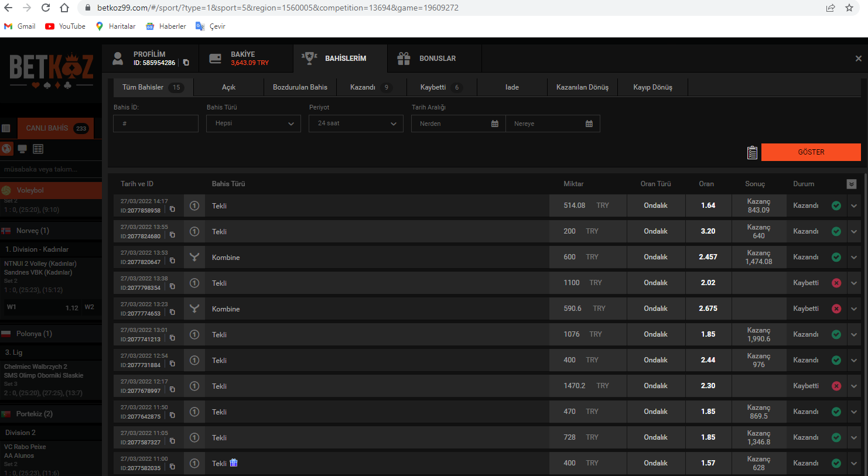Image resolution: width=868 pixels, height=476 pixels.
Task: Click the clipboard list icon beside Göster
Action: 752,152
